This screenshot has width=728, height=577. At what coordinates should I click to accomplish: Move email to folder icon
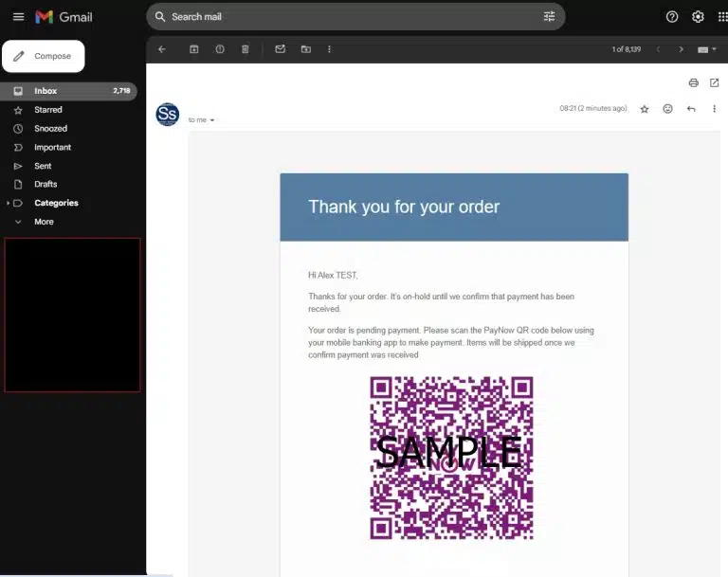(x=306, y=49)
